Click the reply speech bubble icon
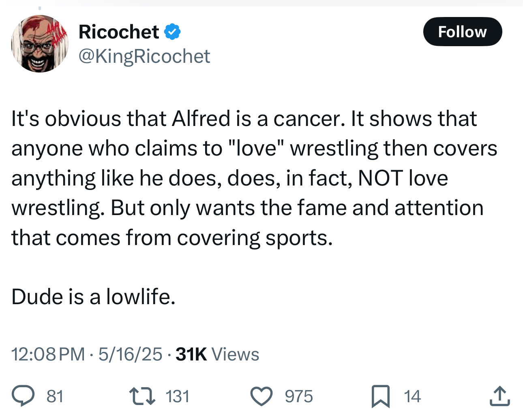The height and width of the screenshot is (420, 523). click(23, 396)
